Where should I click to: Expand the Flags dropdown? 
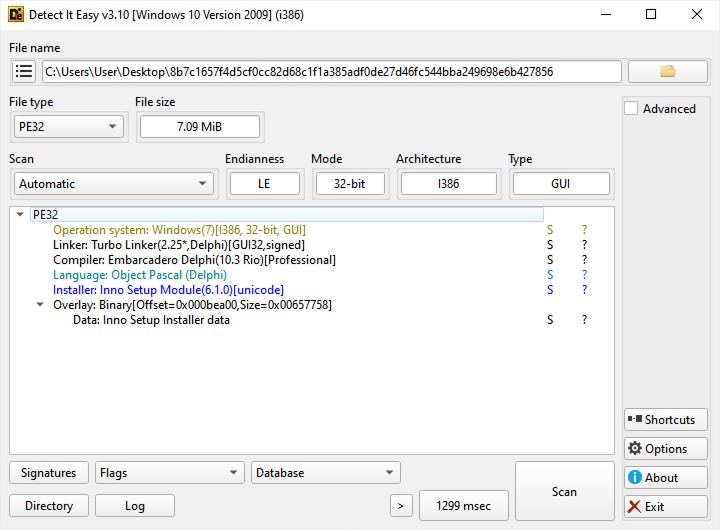click(170, 473)
